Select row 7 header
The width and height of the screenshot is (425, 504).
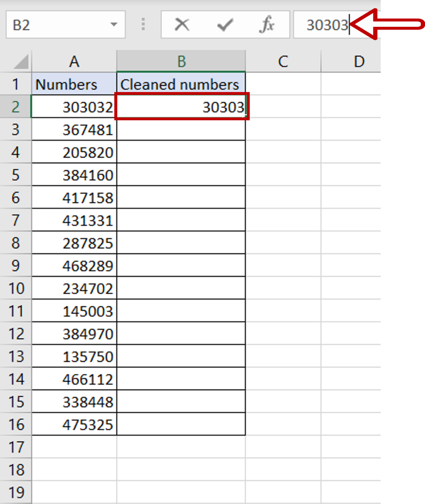pos(16,220)
